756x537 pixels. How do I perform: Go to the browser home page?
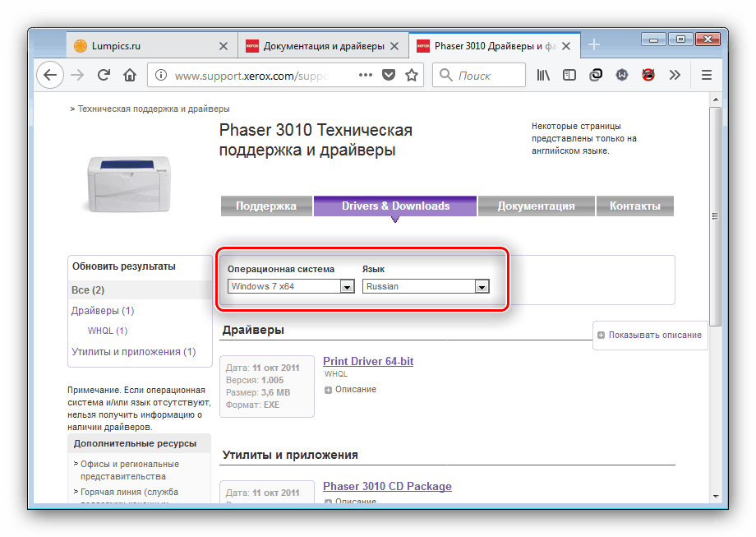click(x=130, y=75)
